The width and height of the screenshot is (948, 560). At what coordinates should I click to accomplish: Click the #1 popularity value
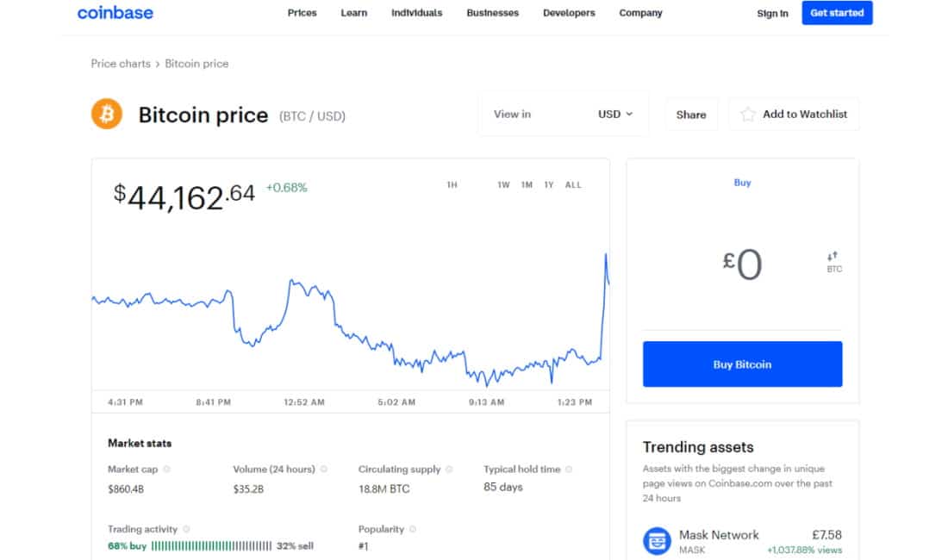pyautogui.click(x=364, y=546)
